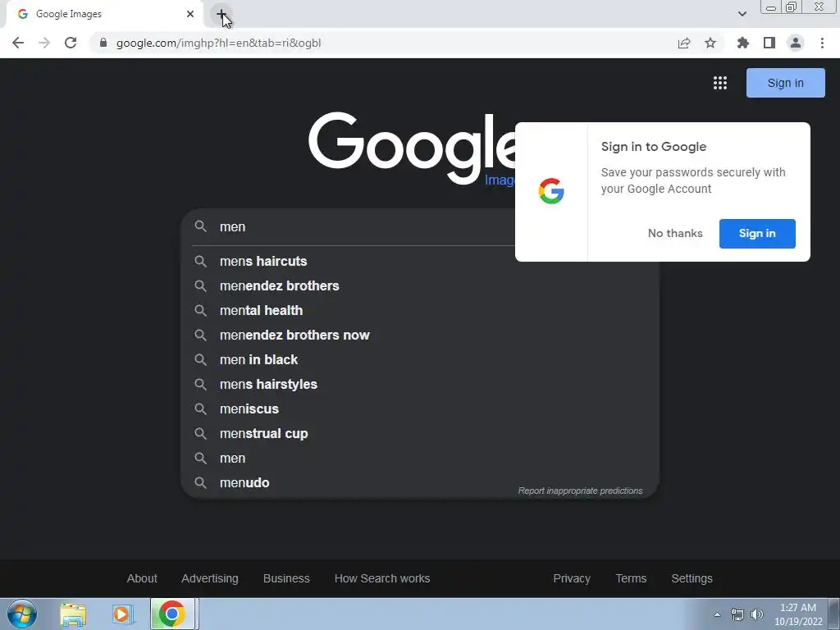Click the URL in the address bar
Image resolution: width=840 pixels, height=630 pixels.
[x=218, y=43]
